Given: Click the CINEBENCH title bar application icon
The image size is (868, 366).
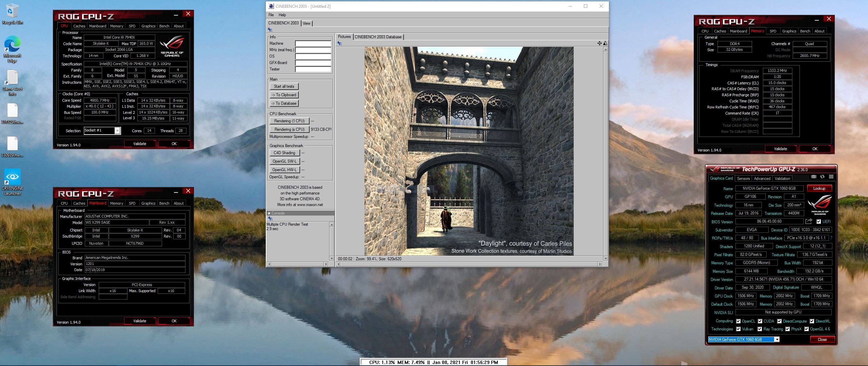Looking at the screenshot, I should 271,6.
